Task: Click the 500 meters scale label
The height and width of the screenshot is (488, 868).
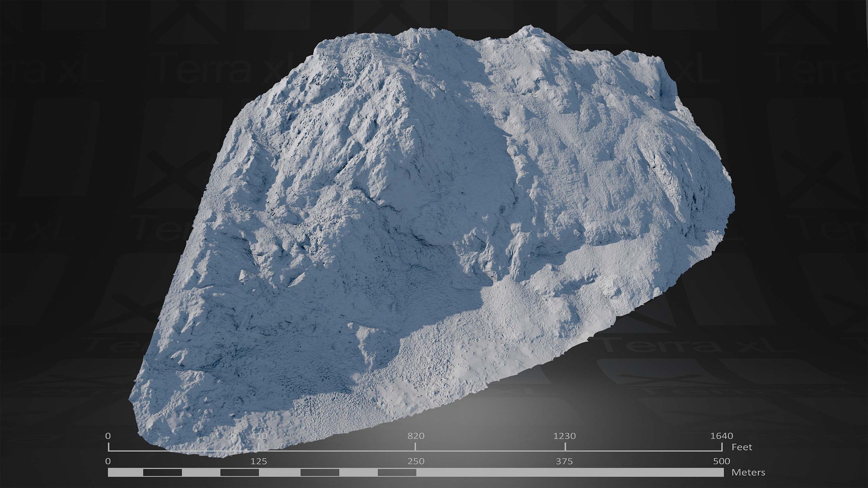Action: coord(721,461)
